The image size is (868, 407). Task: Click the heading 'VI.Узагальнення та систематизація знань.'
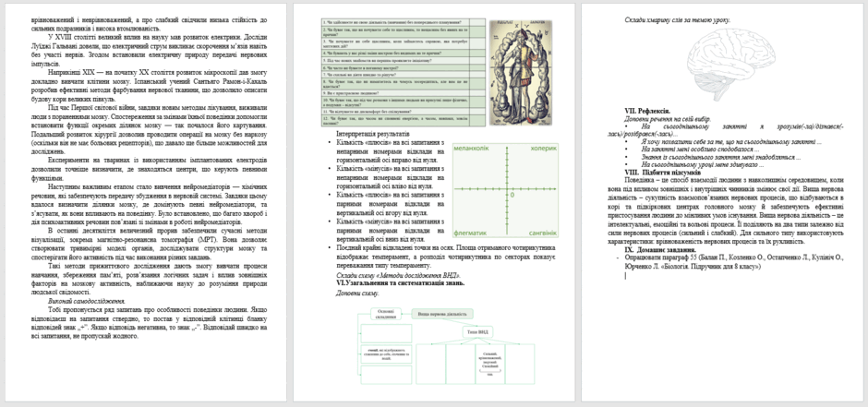coord(401,282)
